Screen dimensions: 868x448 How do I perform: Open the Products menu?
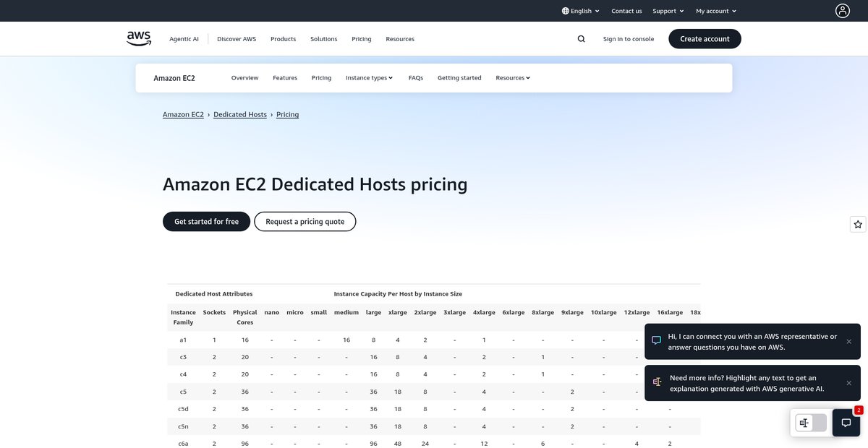click(283, 39)
